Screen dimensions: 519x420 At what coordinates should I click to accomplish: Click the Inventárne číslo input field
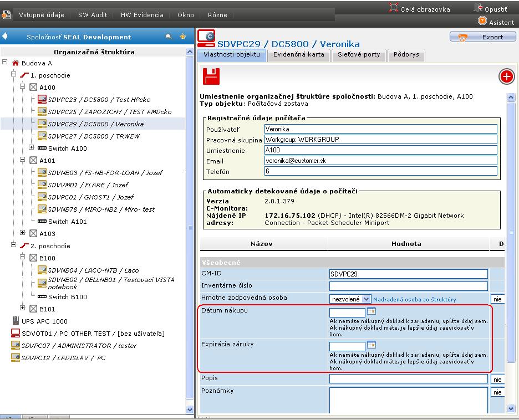coord(409,286)
